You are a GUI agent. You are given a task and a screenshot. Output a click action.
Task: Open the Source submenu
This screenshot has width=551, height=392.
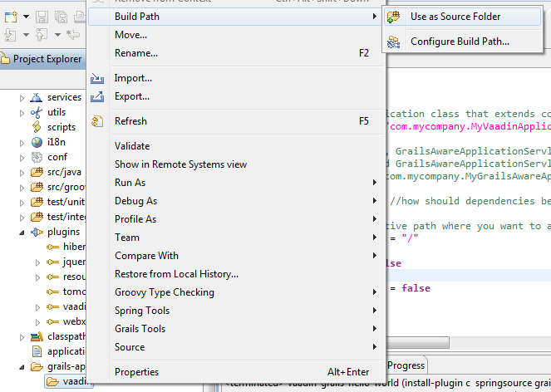[236, 347]
